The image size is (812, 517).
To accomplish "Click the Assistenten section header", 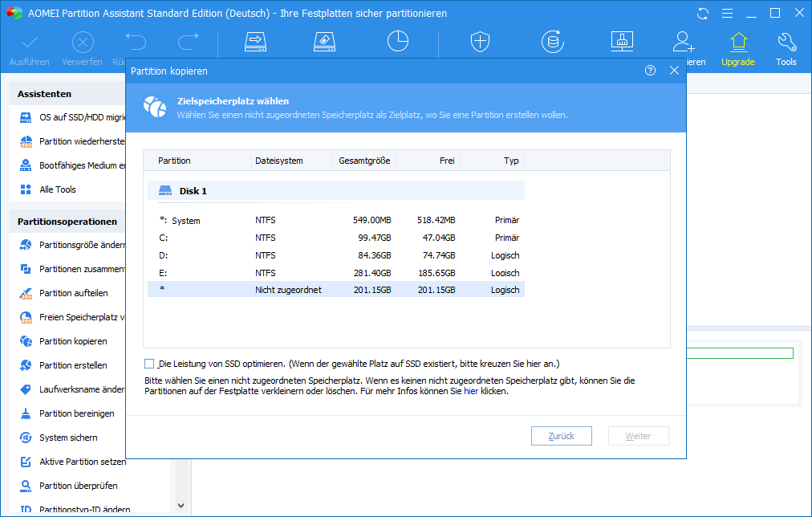I will click(67, 94).
